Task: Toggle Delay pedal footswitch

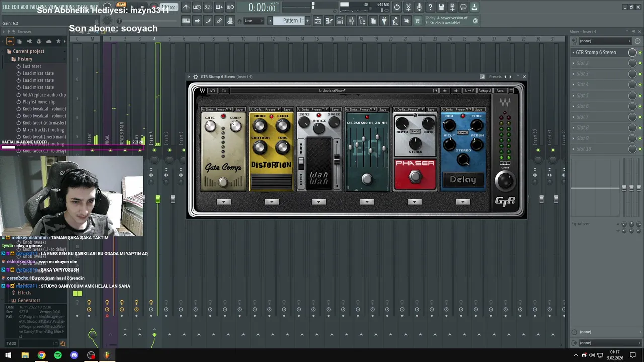Action: 463,179
